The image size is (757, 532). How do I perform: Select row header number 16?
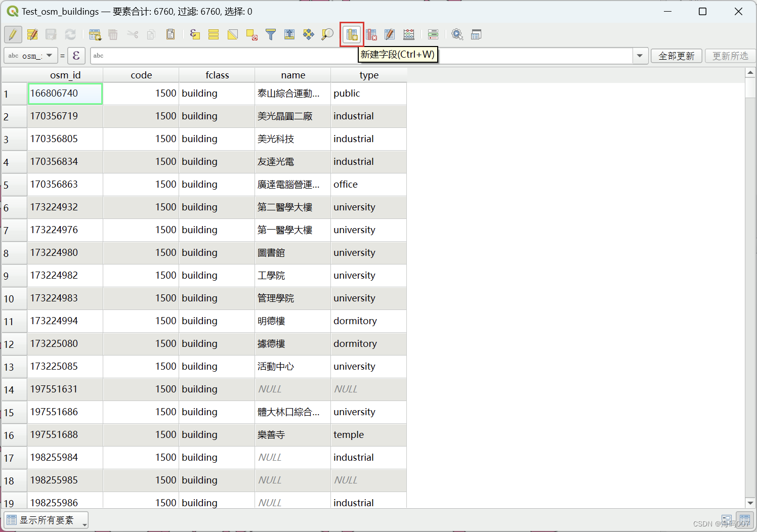coord(14,435)
